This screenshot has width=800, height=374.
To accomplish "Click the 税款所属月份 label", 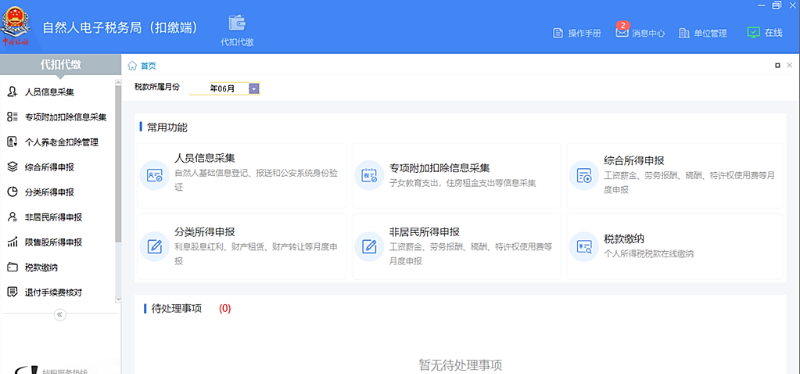I will [x=157, y=87].
